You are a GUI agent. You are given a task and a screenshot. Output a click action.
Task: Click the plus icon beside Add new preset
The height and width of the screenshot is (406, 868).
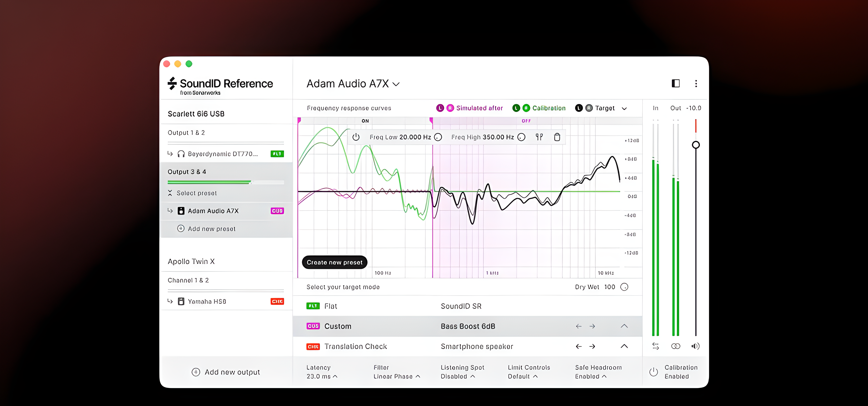tap(181, 228)
